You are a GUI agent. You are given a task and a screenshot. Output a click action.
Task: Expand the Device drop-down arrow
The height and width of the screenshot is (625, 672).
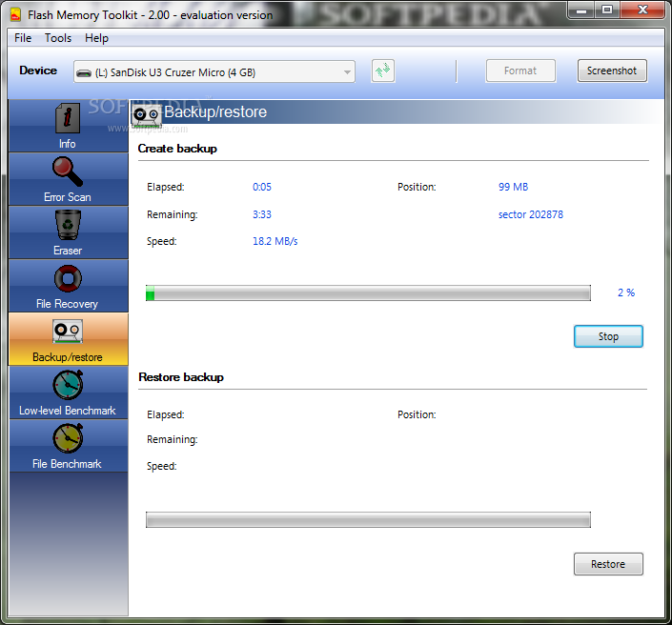pos(347,72)
